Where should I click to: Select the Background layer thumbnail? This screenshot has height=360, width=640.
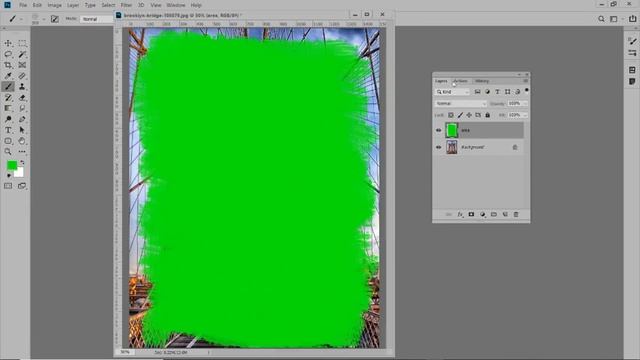pos(452,147)
